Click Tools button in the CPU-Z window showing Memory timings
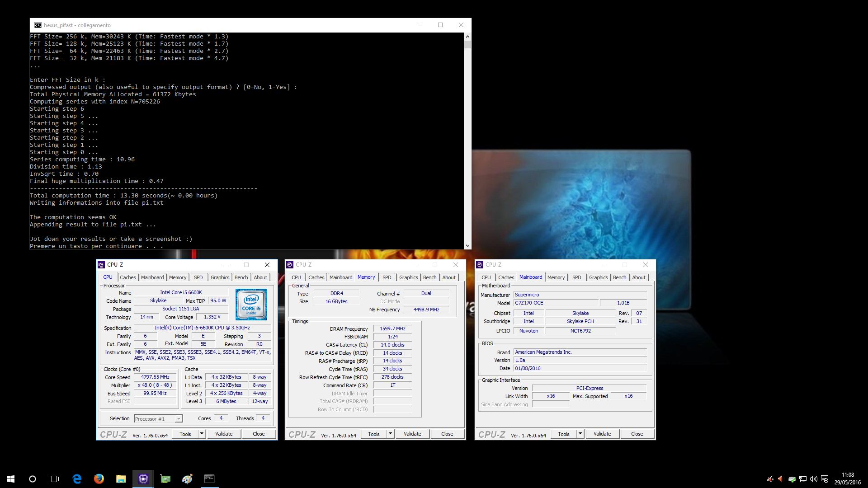 coord(374,434)
